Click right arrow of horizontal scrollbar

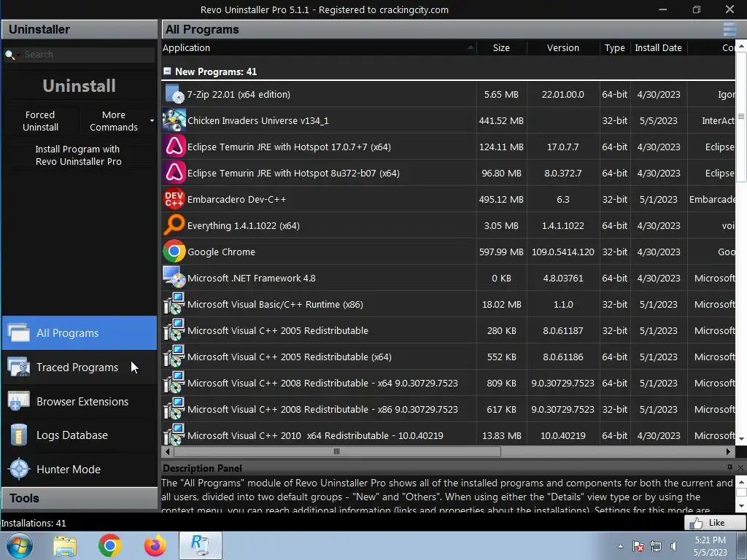729,451
